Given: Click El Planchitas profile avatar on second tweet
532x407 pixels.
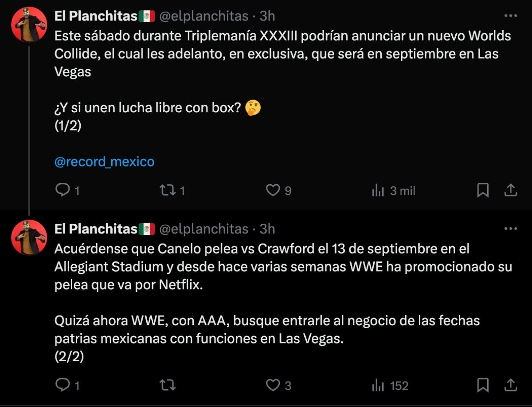Looking at the screenshot, I should 28,237.
